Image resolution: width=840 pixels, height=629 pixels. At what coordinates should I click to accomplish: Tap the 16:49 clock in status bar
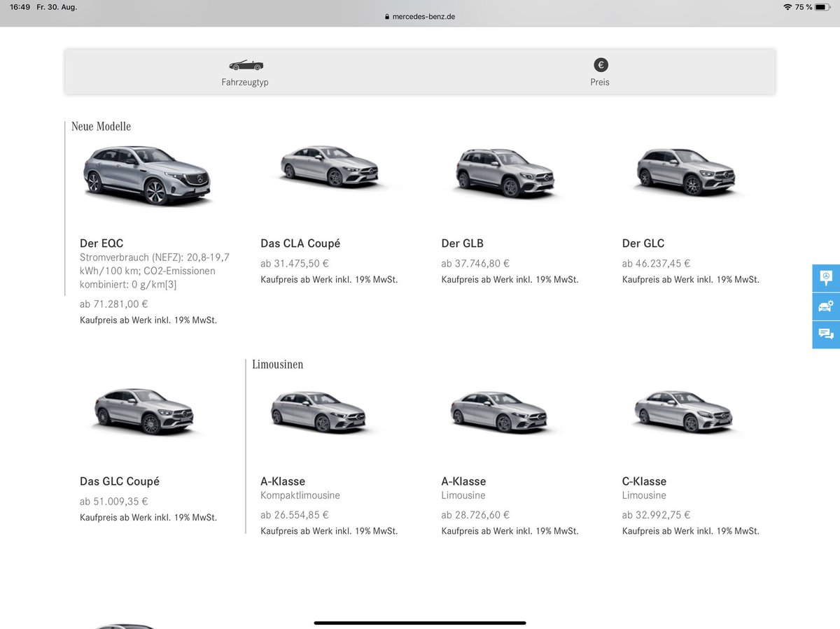[20, 7]
